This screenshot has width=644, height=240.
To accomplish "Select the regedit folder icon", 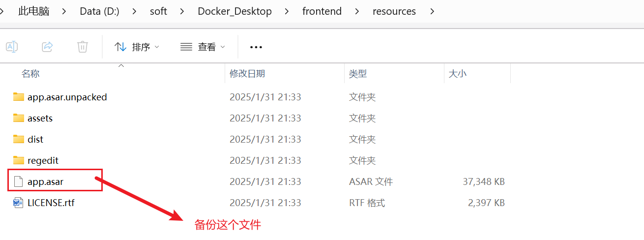I will coord(19,160).
